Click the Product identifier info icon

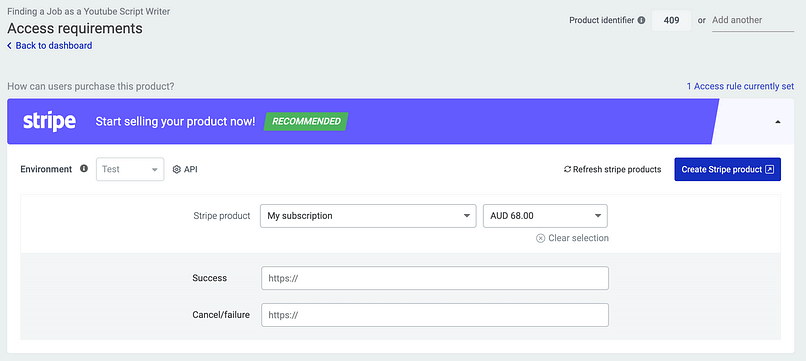[641, 21]
